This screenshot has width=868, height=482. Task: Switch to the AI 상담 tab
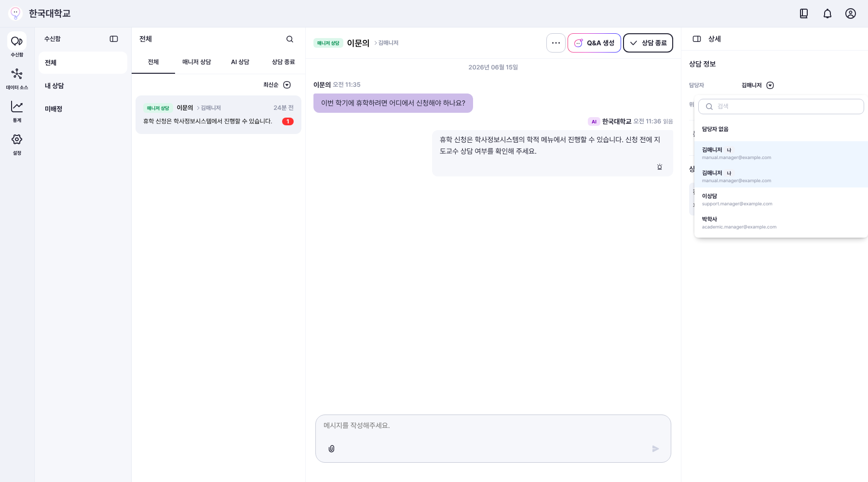240,62
